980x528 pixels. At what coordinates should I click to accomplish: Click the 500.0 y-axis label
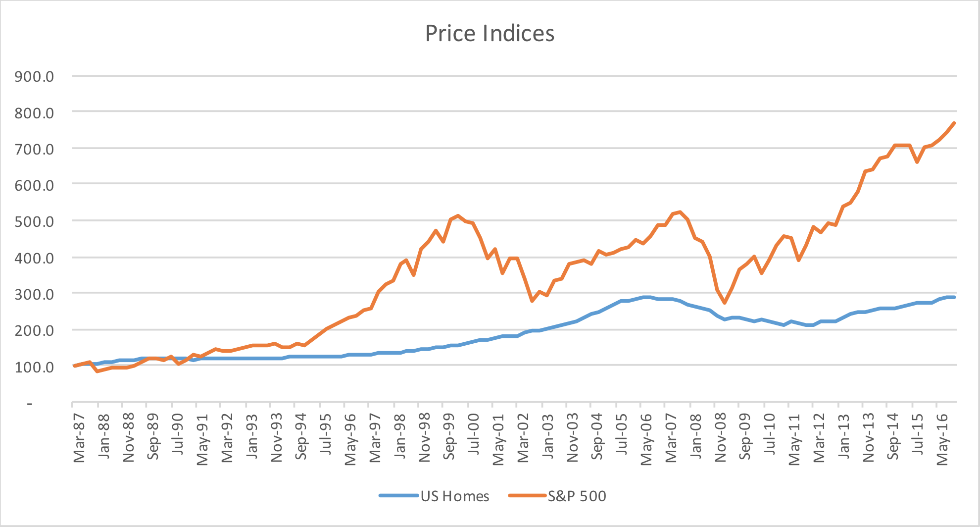pos(34,221)
